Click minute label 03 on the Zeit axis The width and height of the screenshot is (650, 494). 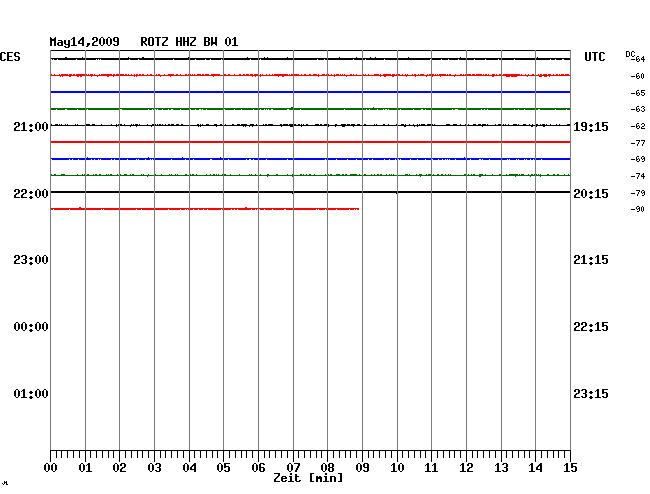click(155, 468)
